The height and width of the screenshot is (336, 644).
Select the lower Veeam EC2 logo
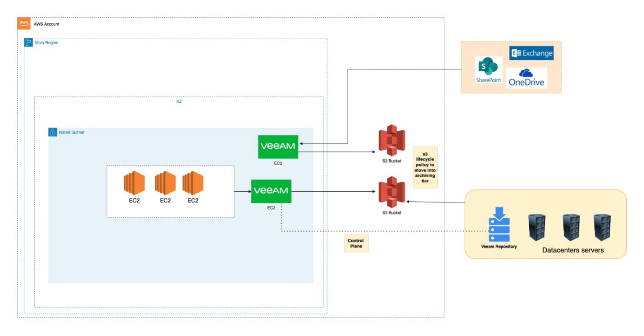point(271,191)
